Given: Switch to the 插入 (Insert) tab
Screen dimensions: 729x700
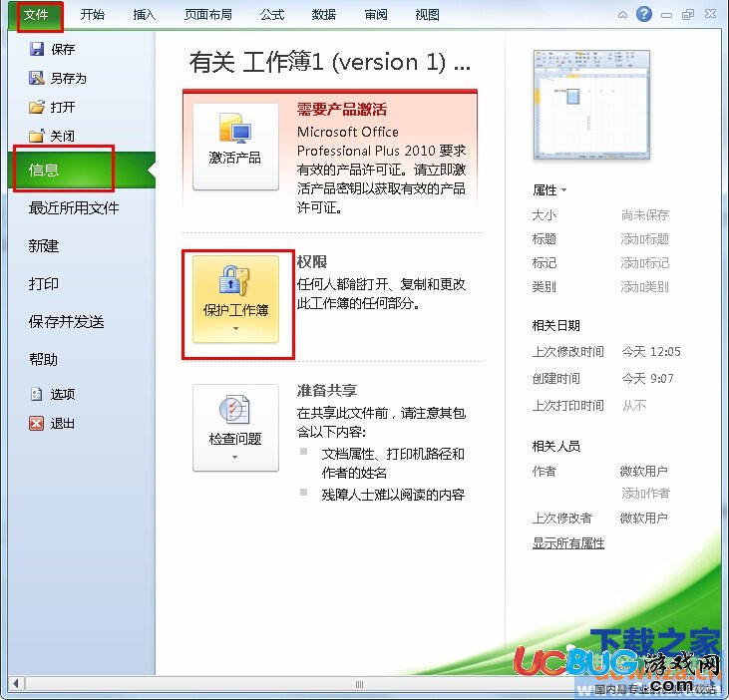Looking at the screenshot, I should [145, 15].
